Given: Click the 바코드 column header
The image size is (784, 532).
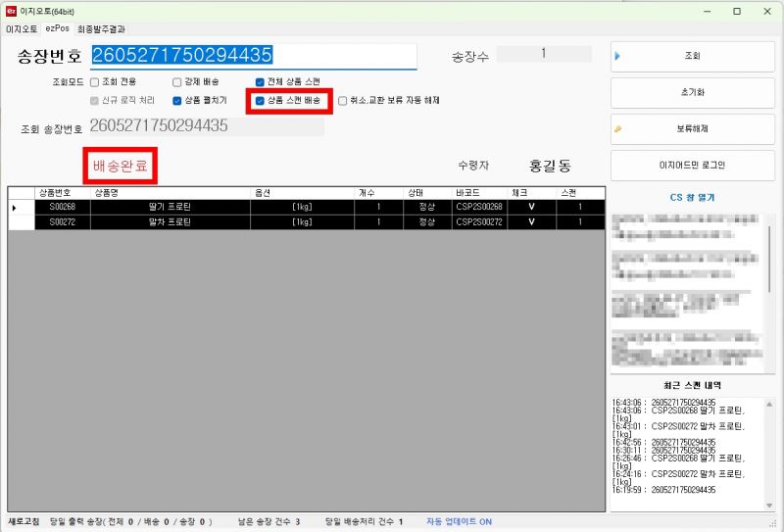Looking at the screenshot, I should 479,193.
